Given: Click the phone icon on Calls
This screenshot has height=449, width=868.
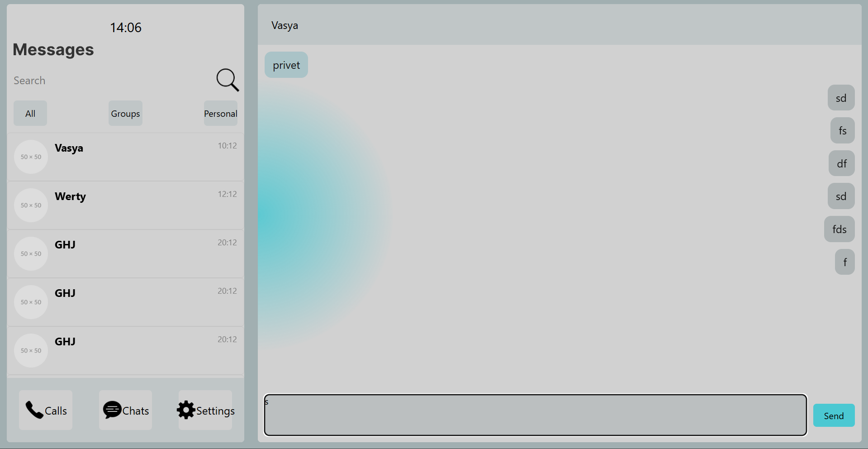Looking at the screenshot, I should point(34,410).
